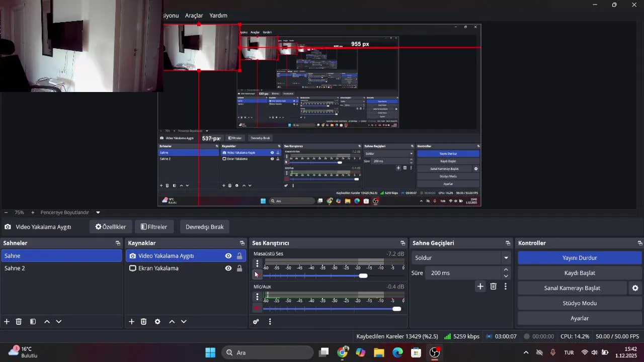Remove the selected scene with the trash icon
Image resolution: width=644 pixels, height=362 pixels.
(19, 322)
